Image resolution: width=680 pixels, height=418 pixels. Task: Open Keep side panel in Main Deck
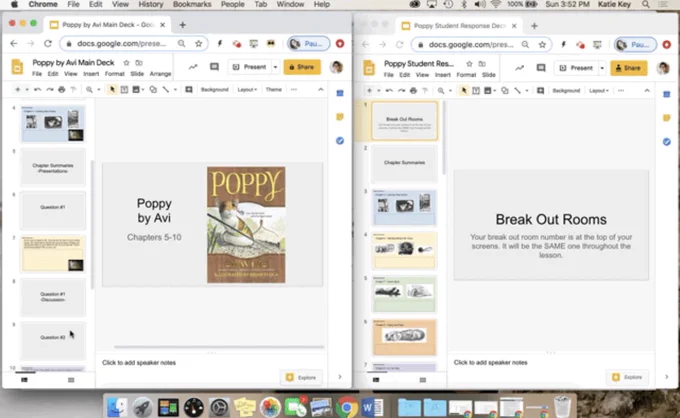[x=340, y=117]
